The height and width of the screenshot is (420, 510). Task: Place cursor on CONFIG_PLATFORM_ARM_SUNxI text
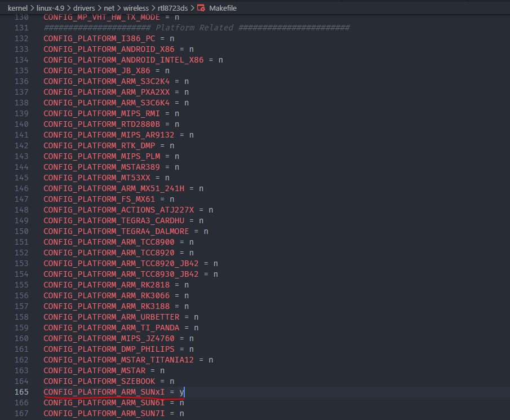click(x=104, y=392)
